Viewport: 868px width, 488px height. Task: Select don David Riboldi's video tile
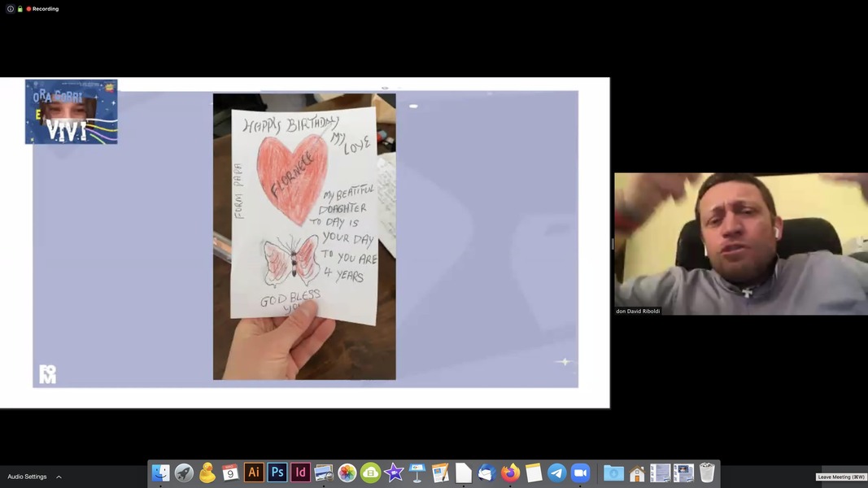[740, 243]
